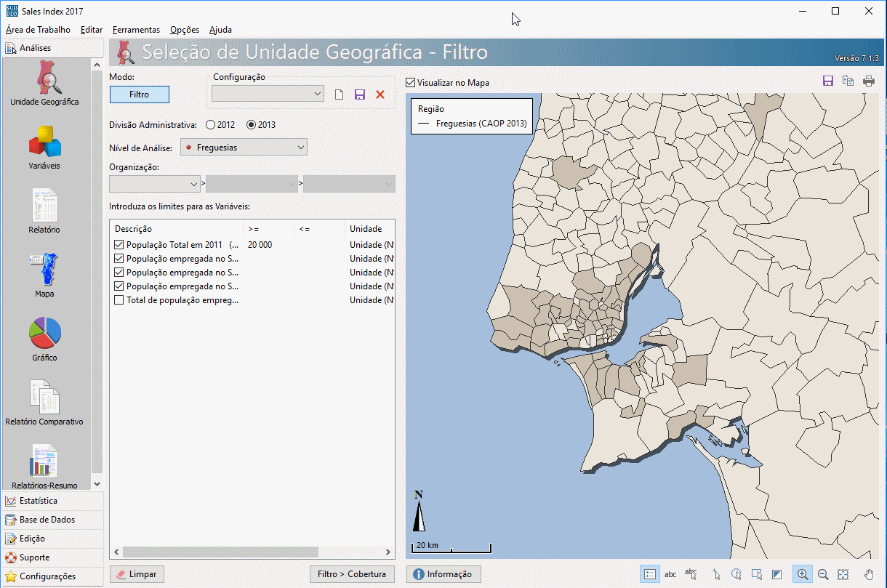Open the Configuração combo box

[x=268, y=94]
